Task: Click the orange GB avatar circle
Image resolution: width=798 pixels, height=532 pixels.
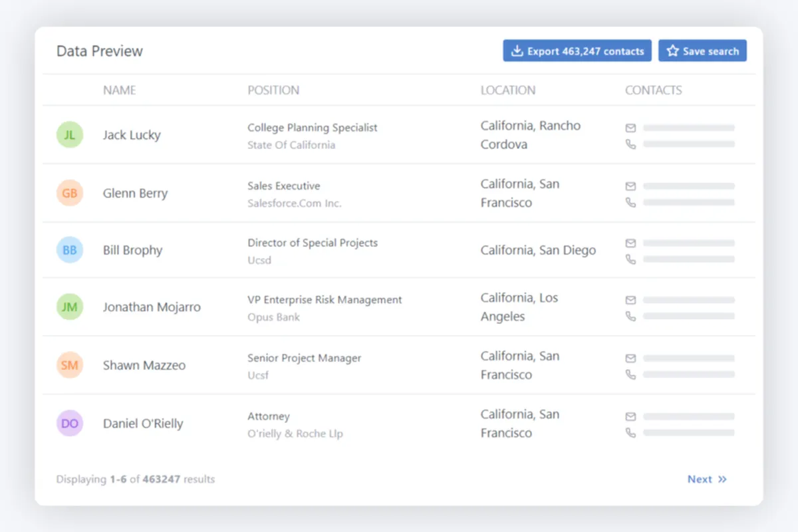Action: click(70, 194)
